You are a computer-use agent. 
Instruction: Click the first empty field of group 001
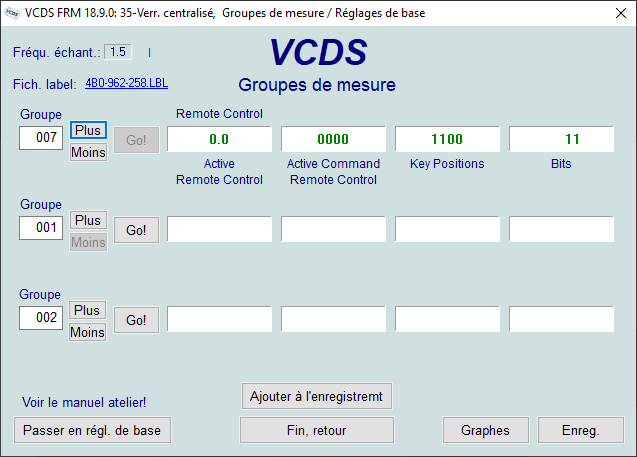(x=219, y=229)
